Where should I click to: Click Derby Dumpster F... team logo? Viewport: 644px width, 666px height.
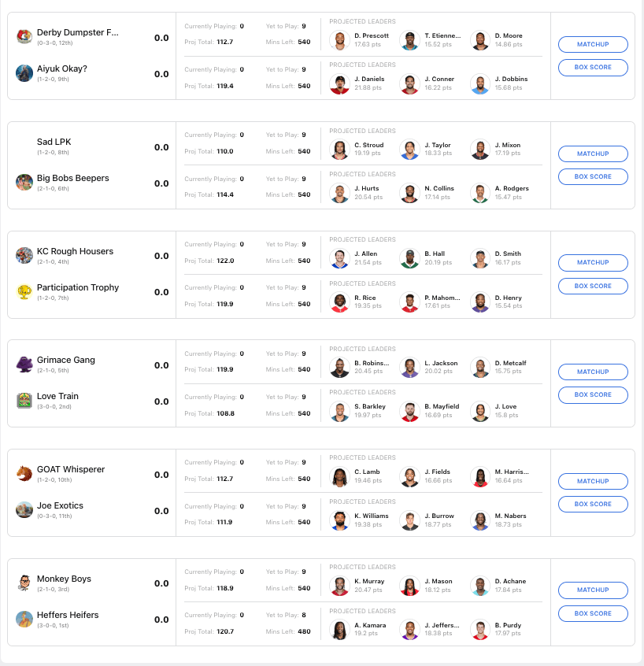(24, 37)
